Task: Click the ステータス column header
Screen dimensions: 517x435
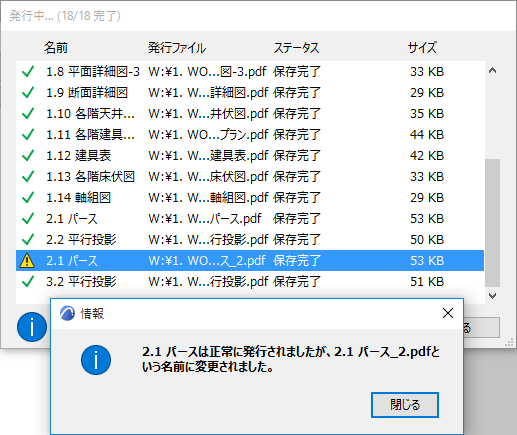Action: click(296, 48)
